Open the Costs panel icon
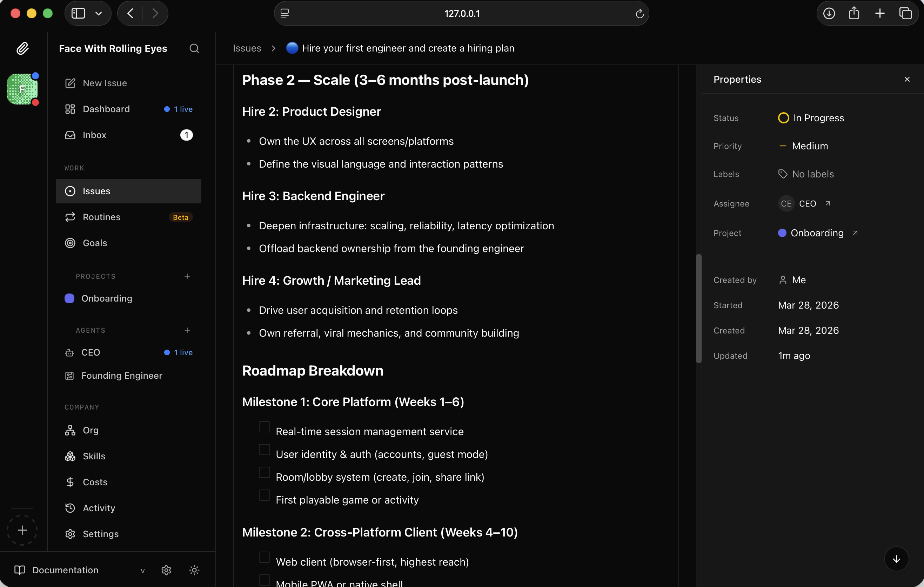The image size is (924, 587). click(x=69, y=482)
